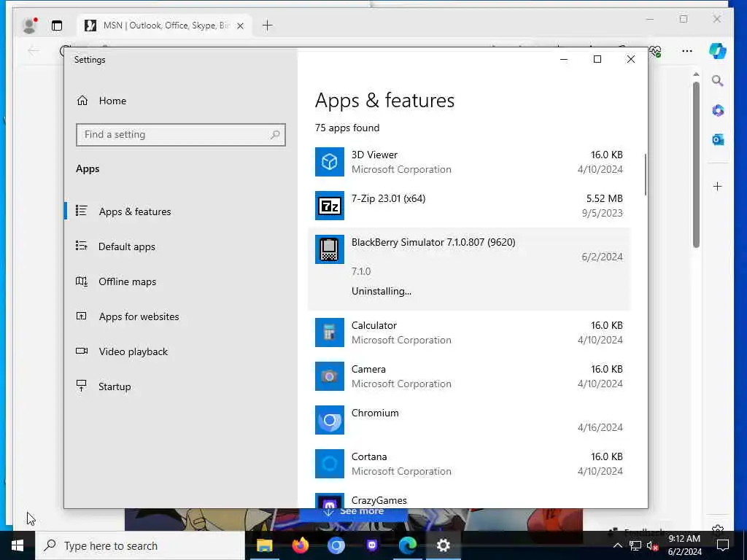This screenshot has width=747, height=560.
Task: Select the Camera app icon
Action: pyautogui.click(x=329, y=376)
